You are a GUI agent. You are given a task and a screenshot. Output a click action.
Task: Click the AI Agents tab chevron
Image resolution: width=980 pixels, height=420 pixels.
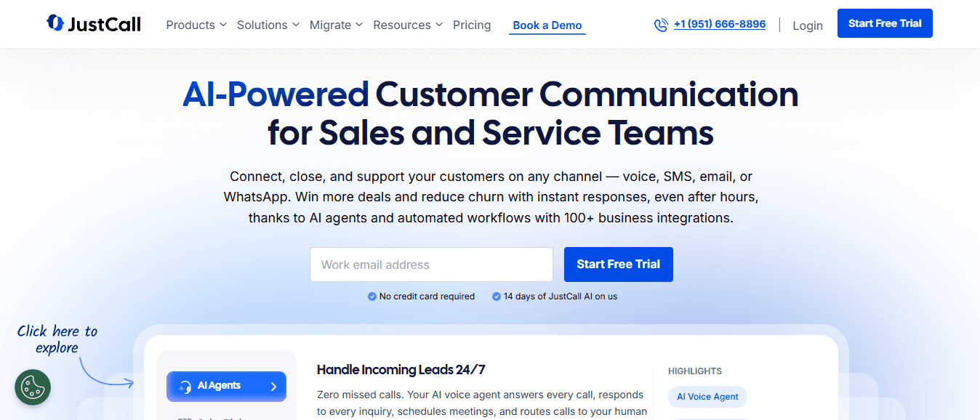pyautogui.click(x=273, y=387)
